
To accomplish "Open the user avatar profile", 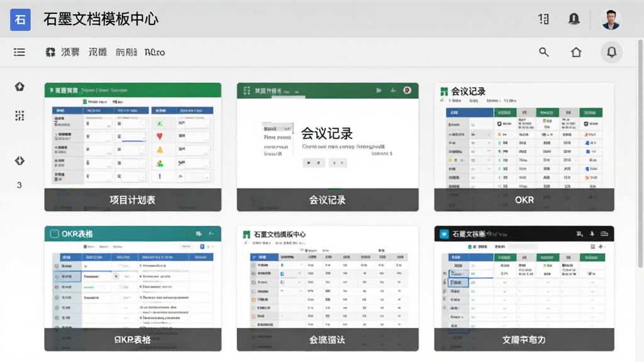I will (x=610, y=19).
